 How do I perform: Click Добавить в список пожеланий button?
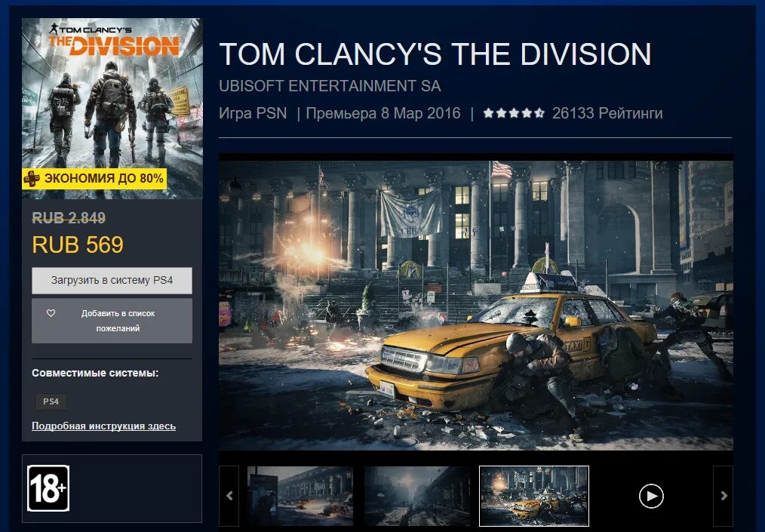click(x=112, y=321)
